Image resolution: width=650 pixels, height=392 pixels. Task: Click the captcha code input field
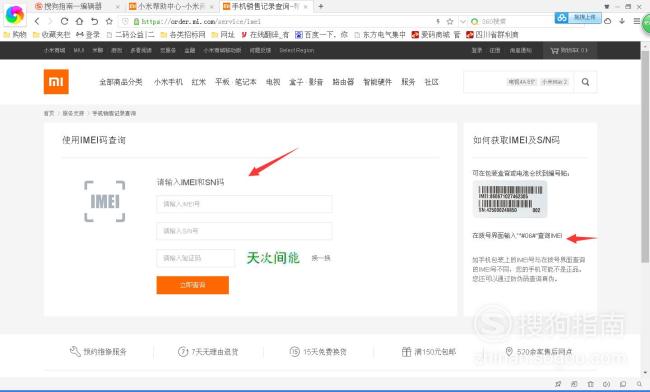[196, 258]
